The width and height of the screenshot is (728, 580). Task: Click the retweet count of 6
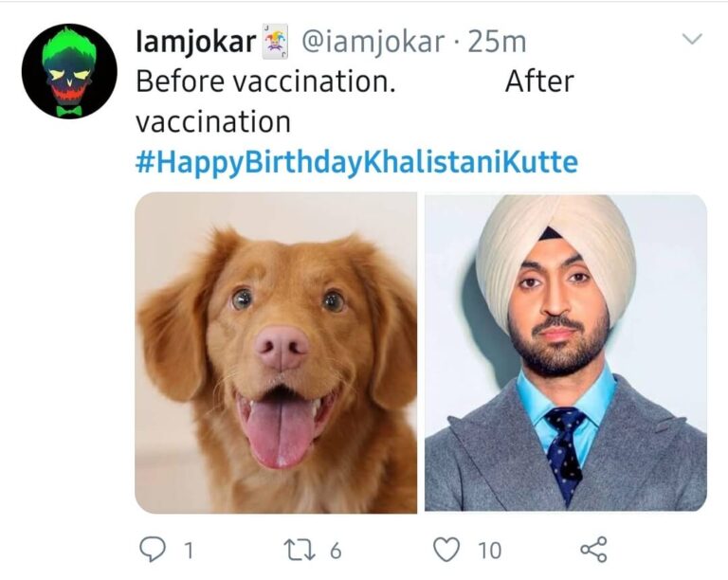pos(336,550)
